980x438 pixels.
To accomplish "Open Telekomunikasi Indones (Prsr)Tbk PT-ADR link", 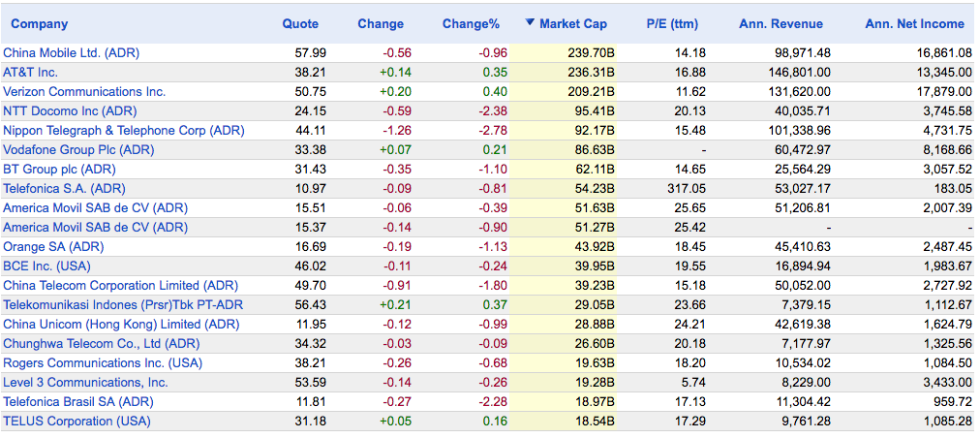I will tap(123, 305).
